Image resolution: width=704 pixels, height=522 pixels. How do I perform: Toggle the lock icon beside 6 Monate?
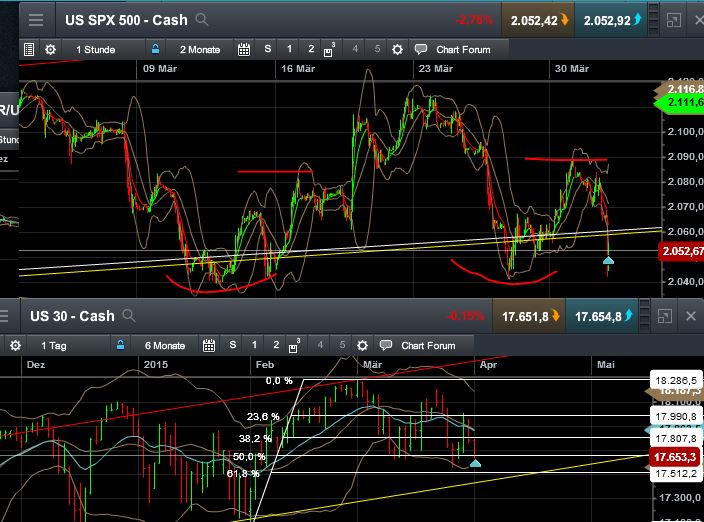[x=120, y=345]
